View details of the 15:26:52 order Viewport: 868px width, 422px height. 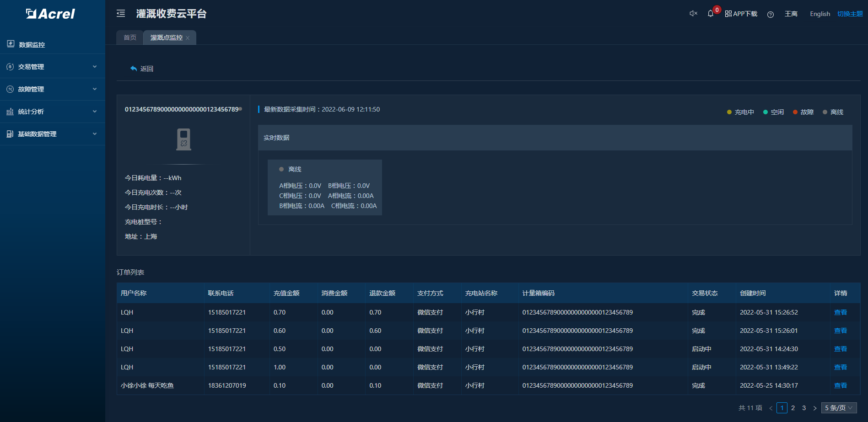tap(840, 312)
